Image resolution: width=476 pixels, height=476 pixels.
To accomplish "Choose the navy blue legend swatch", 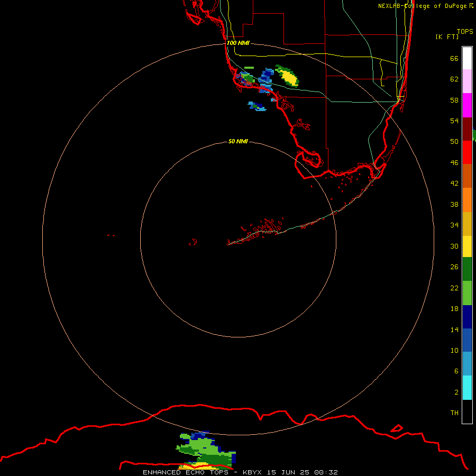I will [x=467, y=317].
